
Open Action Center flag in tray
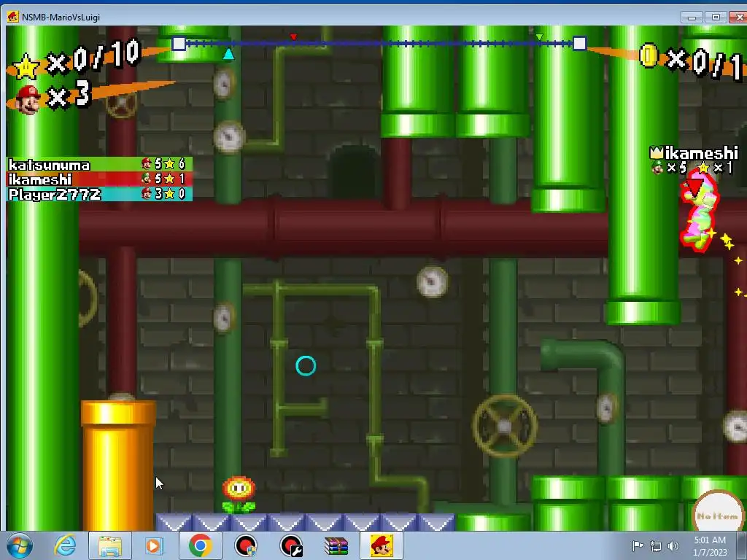coord(638,545)
